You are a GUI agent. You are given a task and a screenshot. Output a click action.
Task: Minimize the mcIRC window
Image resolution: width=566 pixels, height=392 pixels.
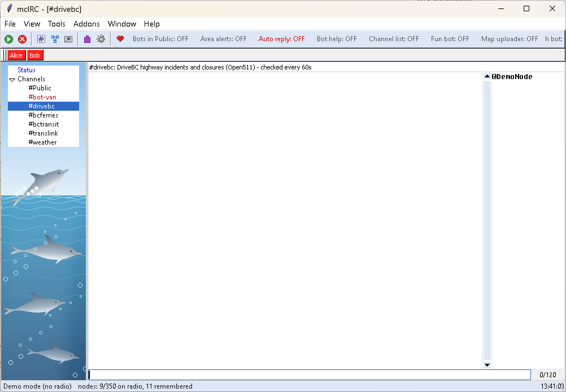point(500,8)
